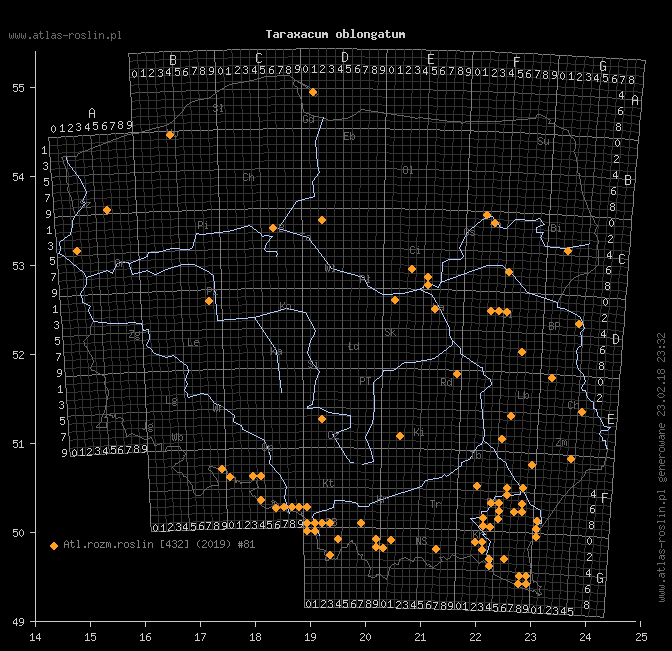Click the 'Gd' city label on the map
This screenshot has height=651, width=672.
click(309, 119)
